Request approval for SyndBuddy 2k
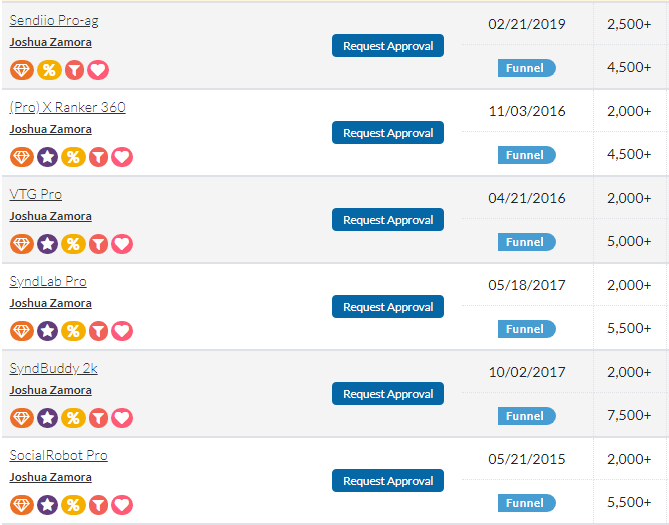 [x=388, y=394]
